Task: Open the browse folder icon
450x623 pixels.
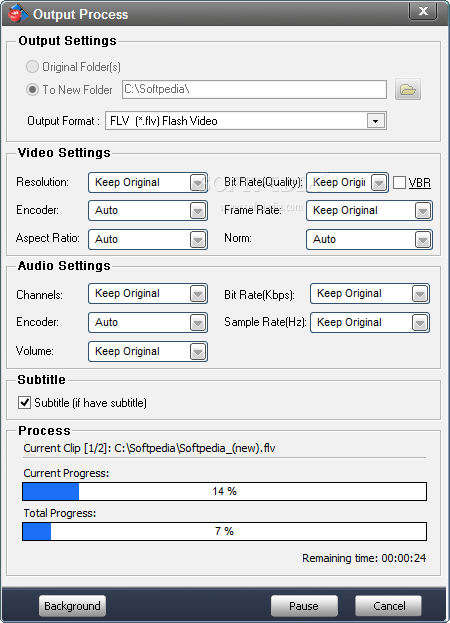Action: (x=408, y=89)
